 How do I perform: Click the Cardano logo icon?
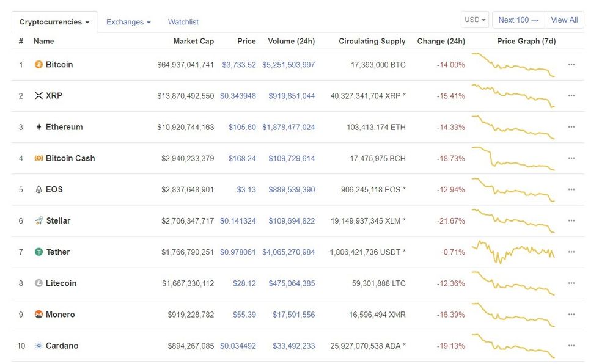click(x=39, y=346)
